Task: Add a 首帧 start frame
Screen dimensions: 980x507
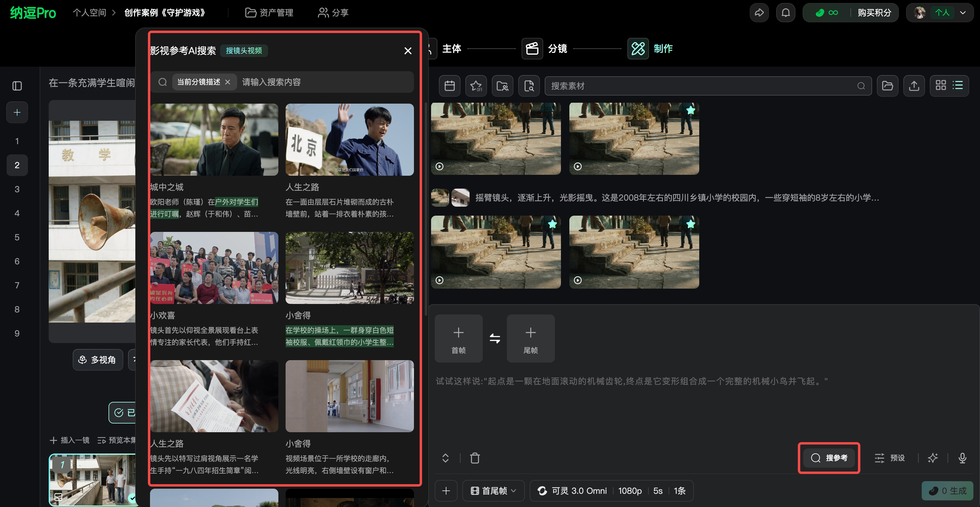Action: (458, 338)
